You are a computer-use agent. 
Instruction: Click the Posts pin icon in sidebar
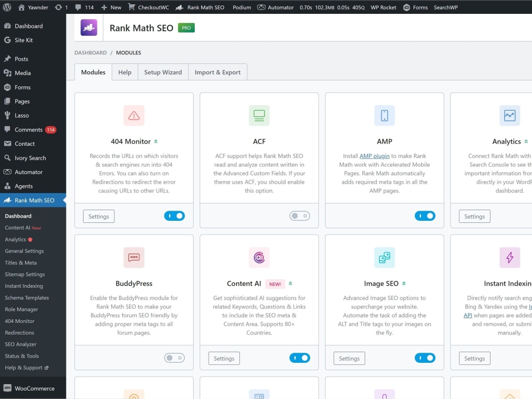coord(7,59)
